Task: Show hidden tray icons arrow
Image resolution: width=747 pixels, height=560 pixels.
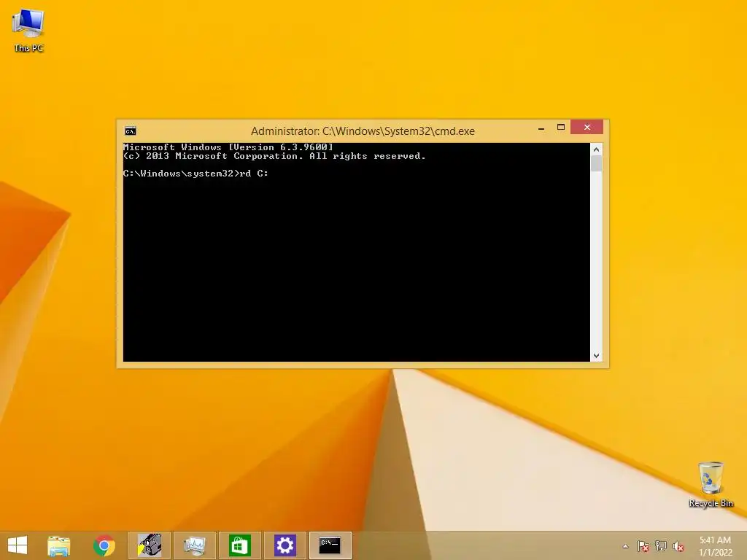Action: (x=625, y=546)
